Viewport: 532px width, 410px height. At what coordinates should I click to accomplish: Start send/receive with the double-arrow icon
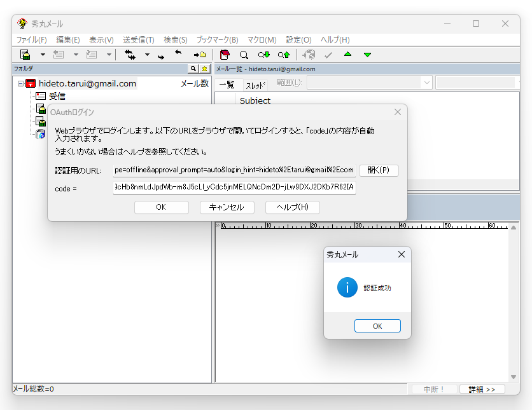(x=129, y=55)
